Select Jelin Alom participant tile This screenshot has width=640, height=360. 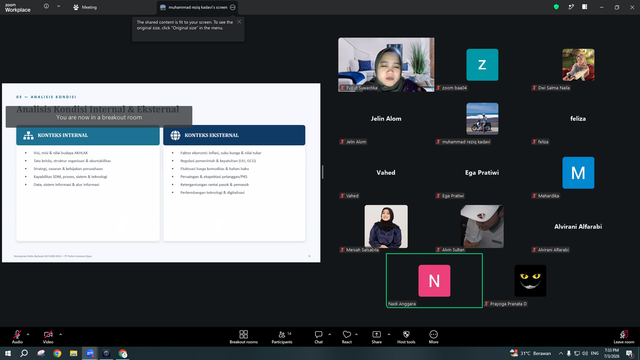point(386,119)
